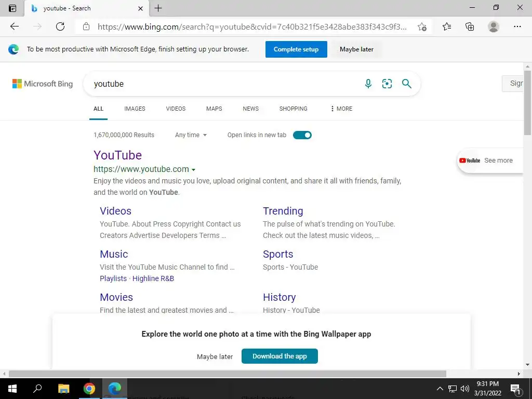Click the browser address bar URL
Image resolution: width=532 pixels, height=399 pixels.
tap(252, 27)
